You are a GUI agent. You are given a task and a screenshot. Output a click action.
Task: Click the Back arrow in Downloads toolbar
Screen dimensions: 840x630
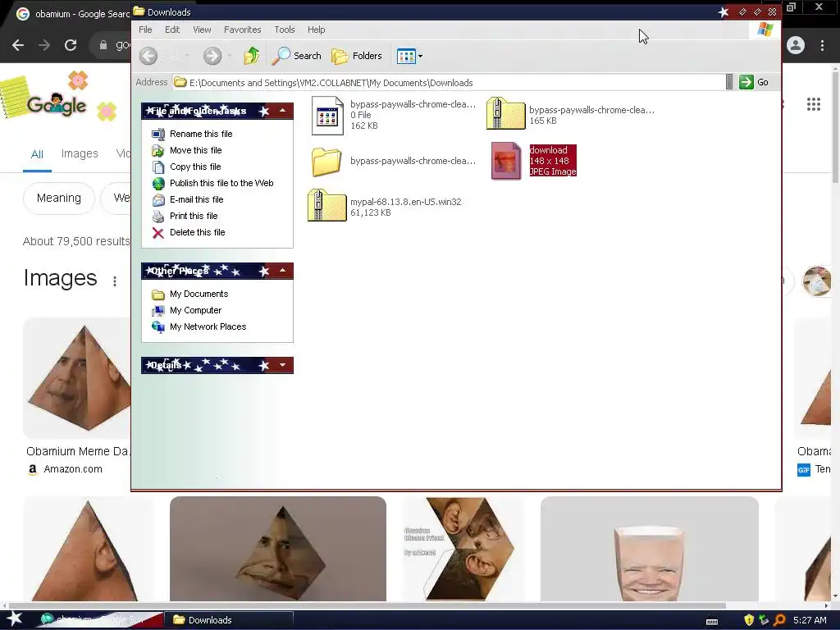(149, 56)
